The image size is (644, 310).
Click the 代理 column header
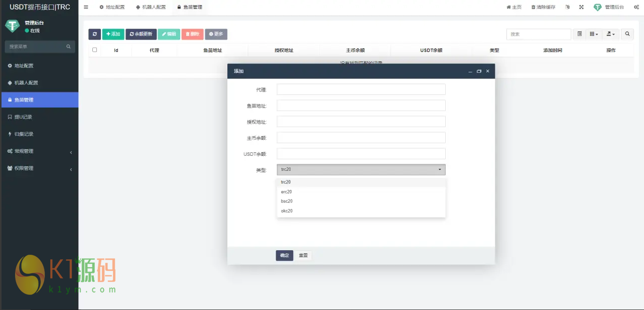(154, 51)
